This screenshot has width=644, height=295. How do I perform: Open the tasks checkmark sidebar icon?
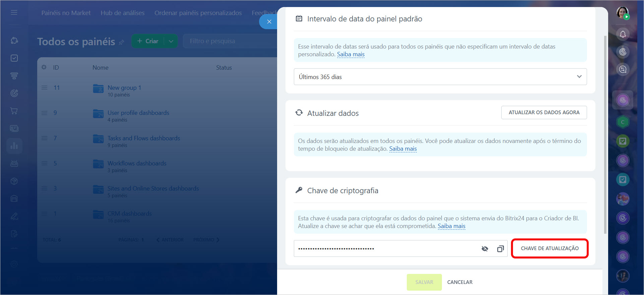[14, 58]
